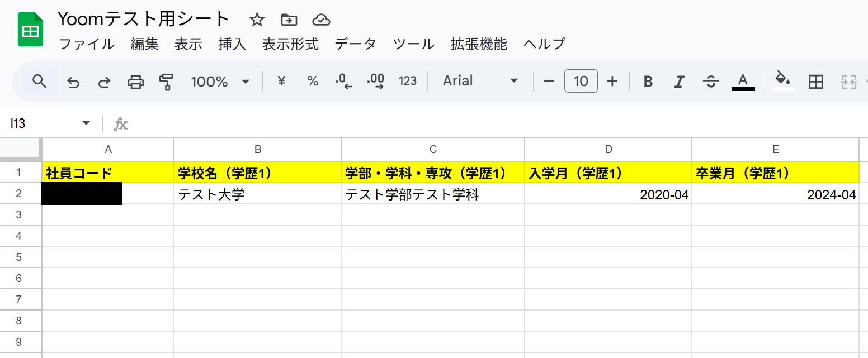The width and height of the screenshot is (868, 358).
Task: Undo the last action
Action: click(73, 82)
